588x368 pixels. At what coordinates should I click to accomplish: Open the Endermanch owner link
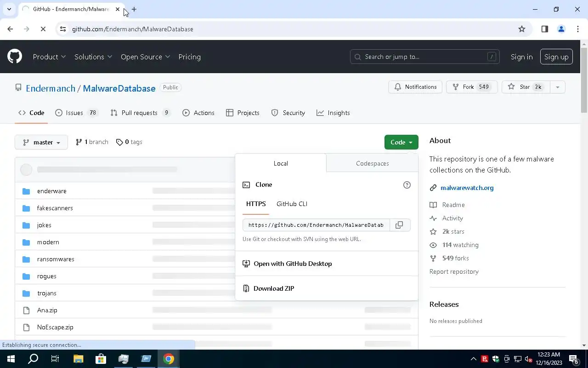[x=51, y=88]
